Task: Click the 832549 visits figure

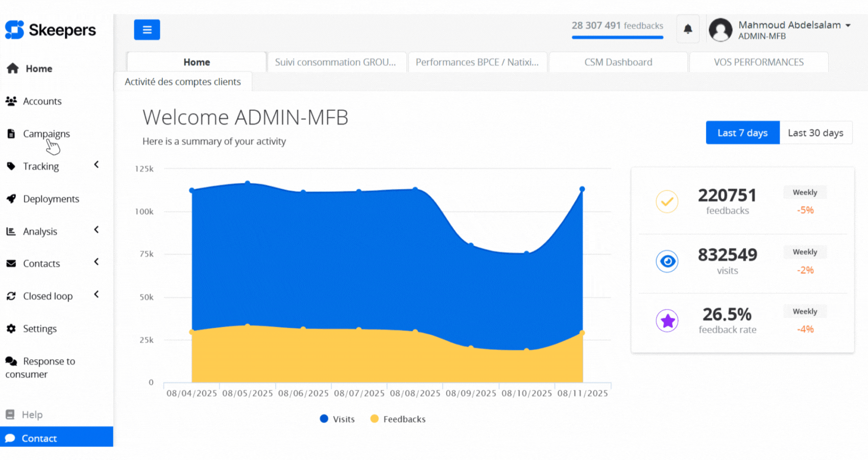Action: point(728,255)
